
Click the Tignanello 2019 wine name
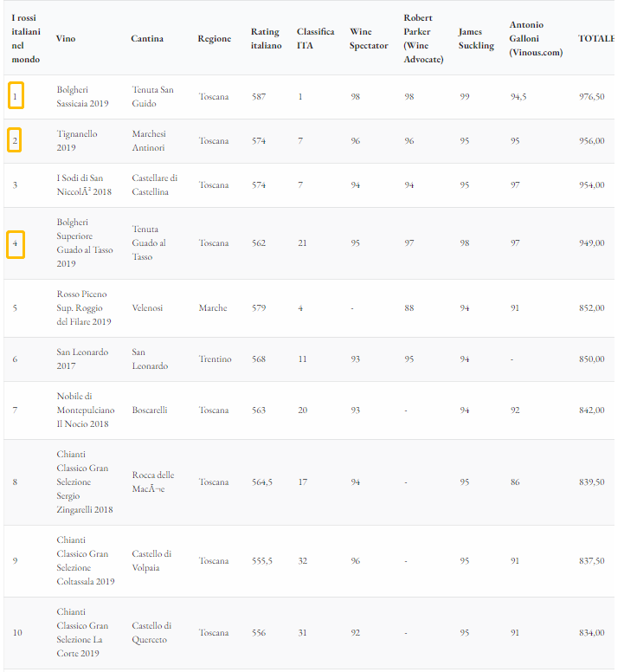point(77,140)
